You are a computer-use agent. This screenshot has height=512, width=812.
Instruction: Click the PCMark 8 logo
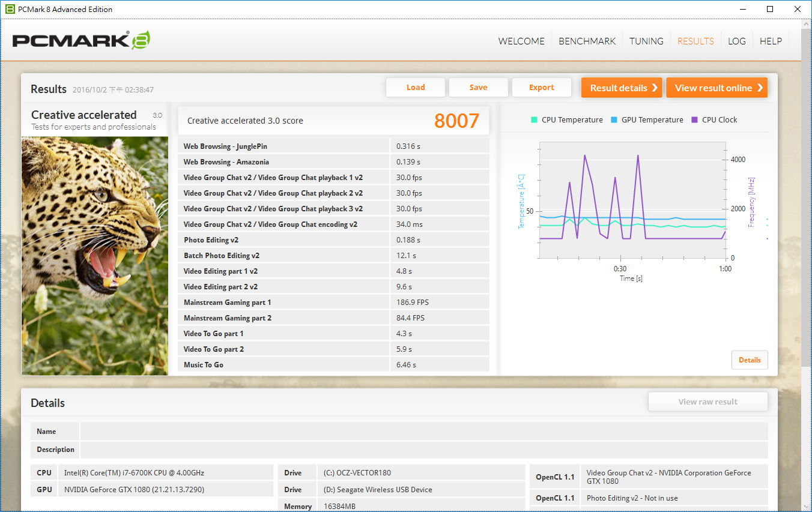81,40
